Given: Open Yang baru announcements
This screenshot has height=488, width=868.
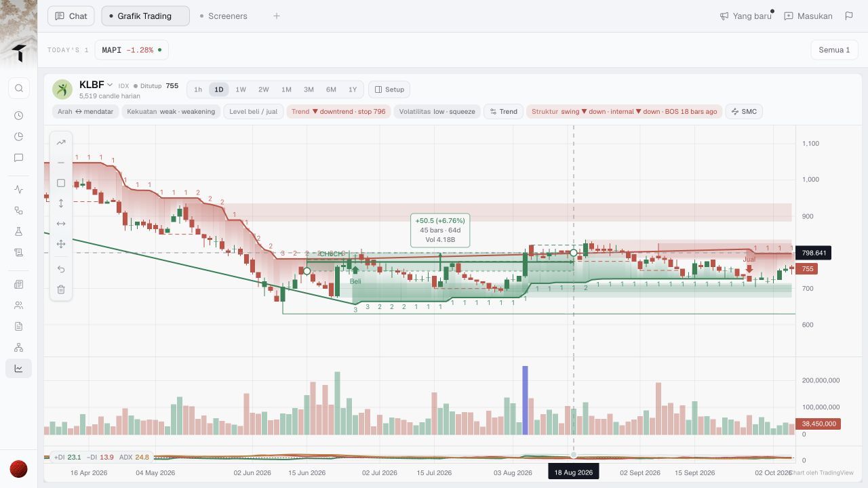Looking at the screenshot, I should click(746, 16).
